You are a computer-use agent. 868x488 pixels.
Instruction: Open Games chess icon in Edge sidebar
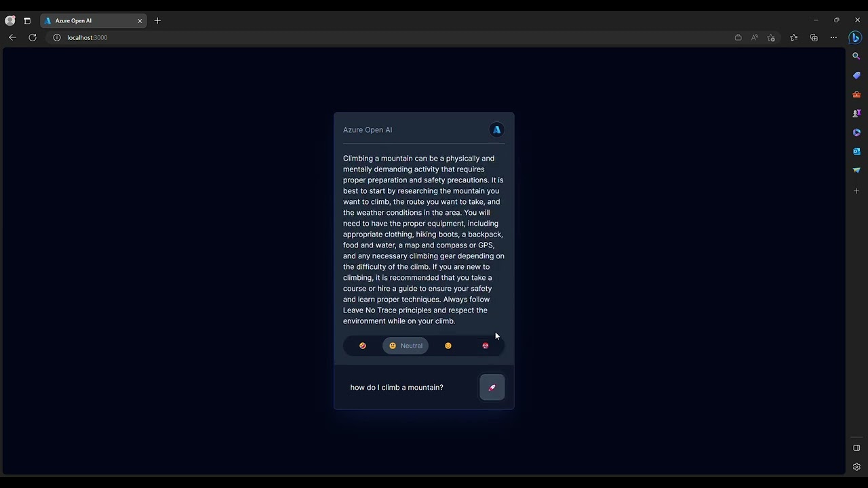(856, 113)
